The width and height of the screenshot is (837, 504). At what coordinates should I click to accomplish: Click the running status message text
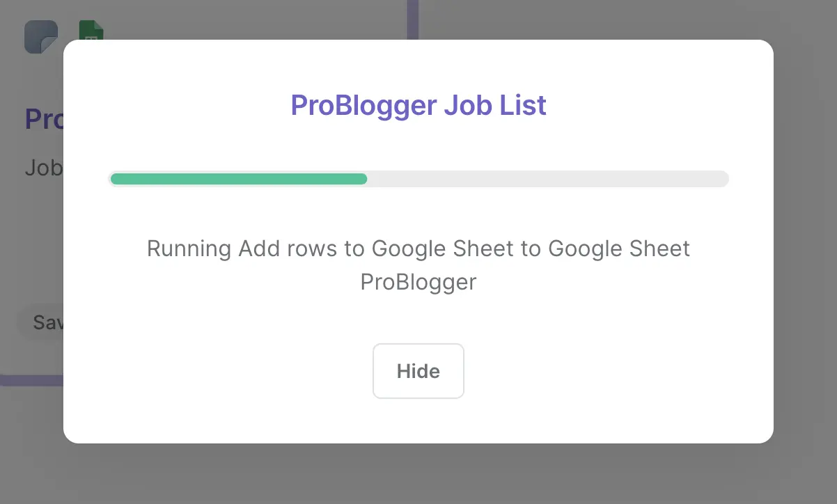coord(418,249)
